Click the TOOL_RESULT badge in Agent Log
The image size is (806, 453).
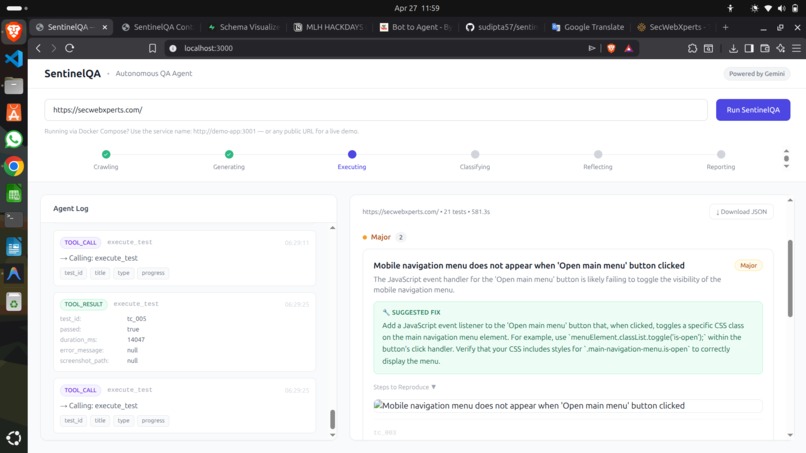pyautogui.click(x=83, y=304)
